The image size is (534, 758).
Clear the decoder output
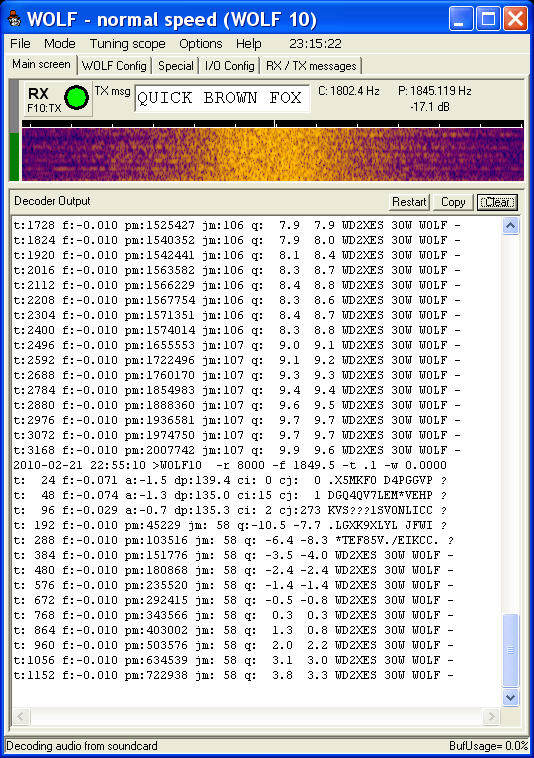pyautogui.click(x=497, y=202)
